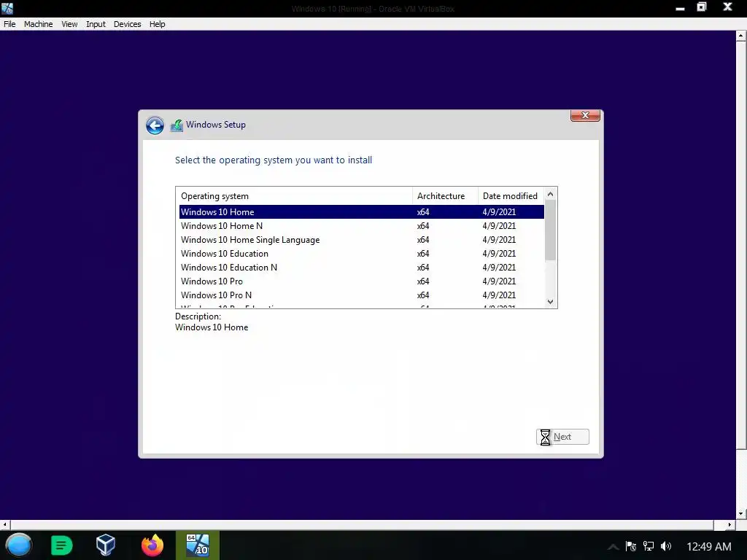747x560 pixels.
Task: Click OS list scrollbar down arrow
Action: pyautogui.click(x=550, y=301)
